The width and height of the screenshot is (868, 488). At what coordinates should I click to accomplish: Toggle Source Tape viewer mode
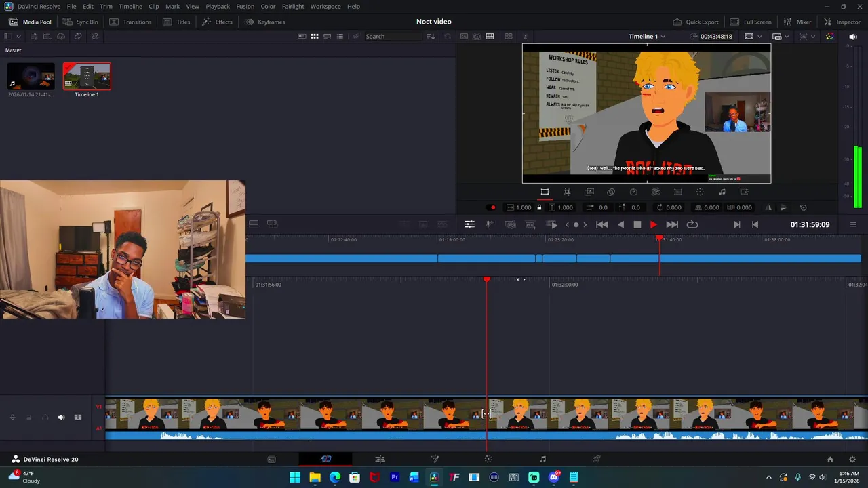pyautogui.click(x=477, y=36)
